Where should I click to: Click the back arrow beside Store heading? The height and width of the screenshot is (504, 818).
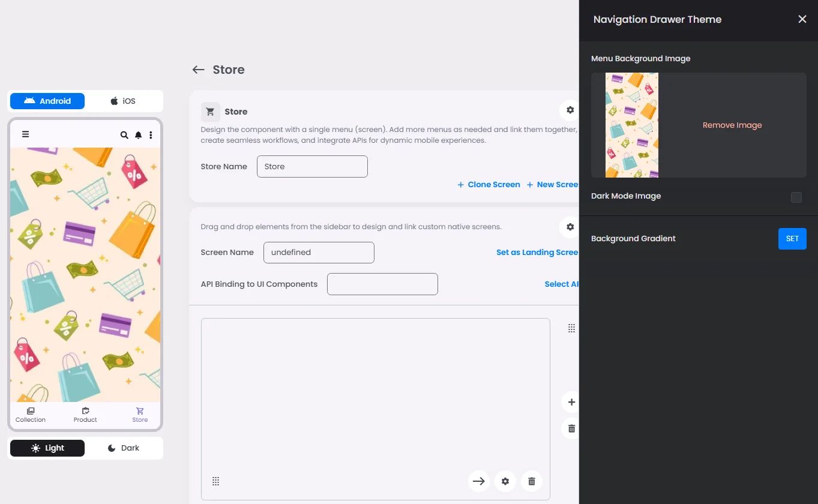pyautogui.click(x=198, y=70)
